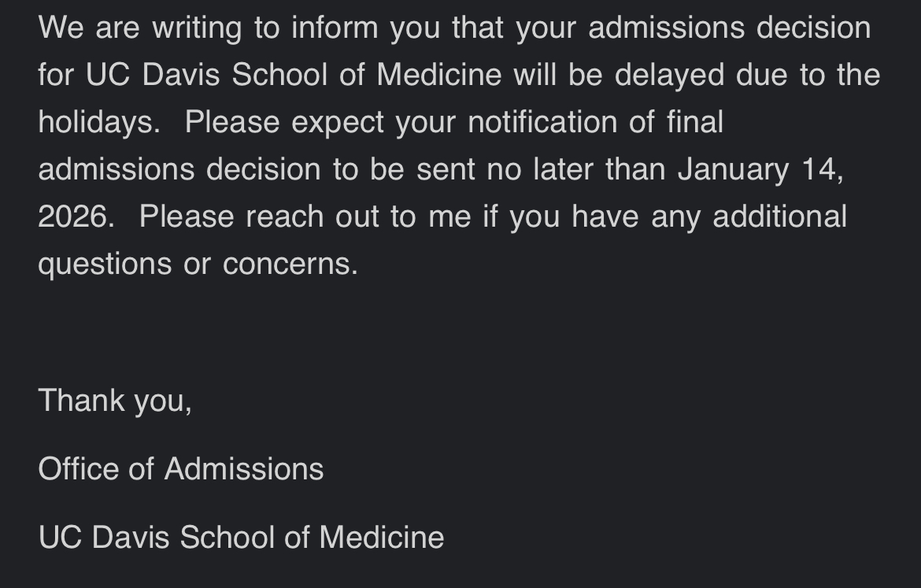Click the phrase "questions or concerns."

tap(198, 264)
